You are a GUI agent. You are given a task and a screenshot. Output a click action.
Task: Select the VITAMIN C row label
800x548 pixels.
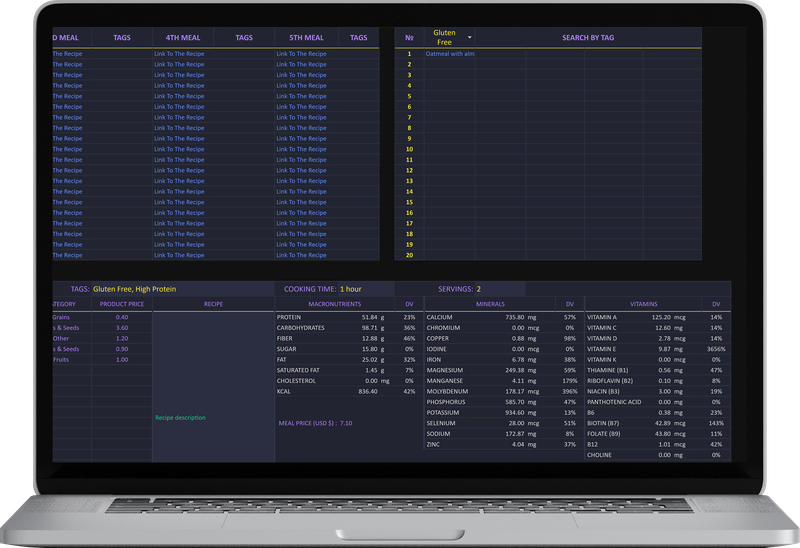[602, 328]
